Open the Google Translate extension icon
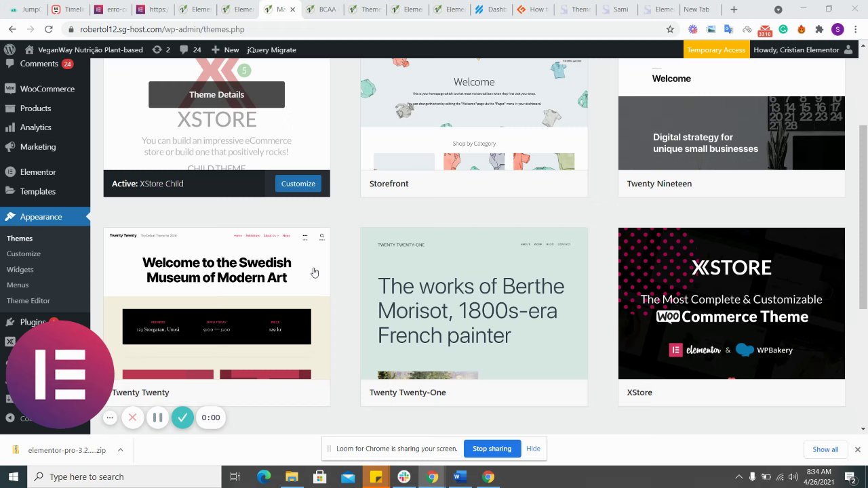The image size is (868, 488). click(728, 29)
